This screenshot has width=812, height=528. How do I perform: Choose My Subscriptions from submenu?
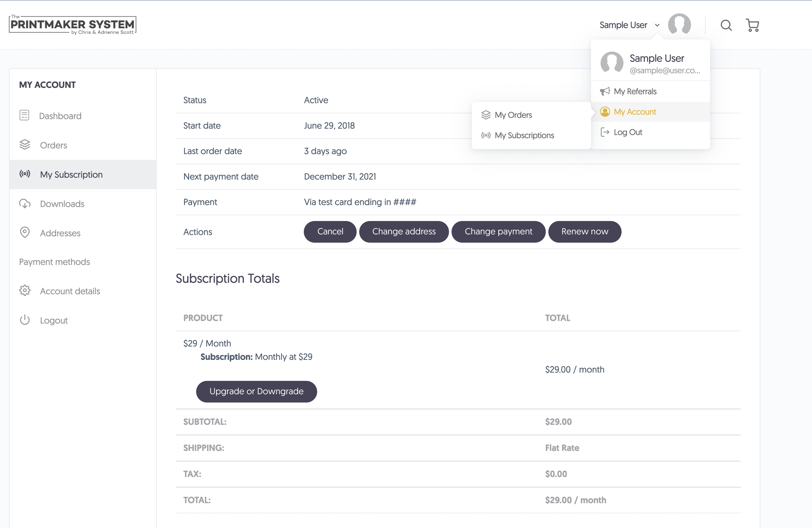pyautogui.click(x=524, y=135)
